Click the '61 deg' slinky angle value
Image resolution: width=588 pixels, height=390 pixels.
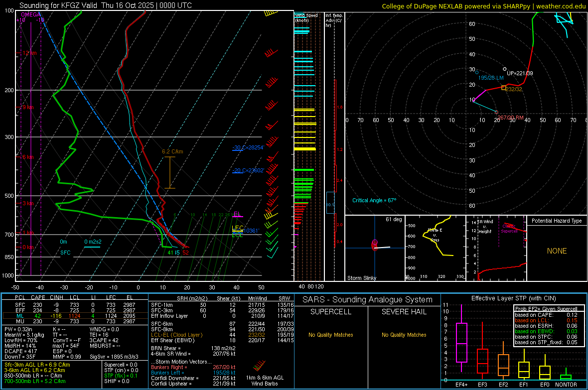coord(394,219)
